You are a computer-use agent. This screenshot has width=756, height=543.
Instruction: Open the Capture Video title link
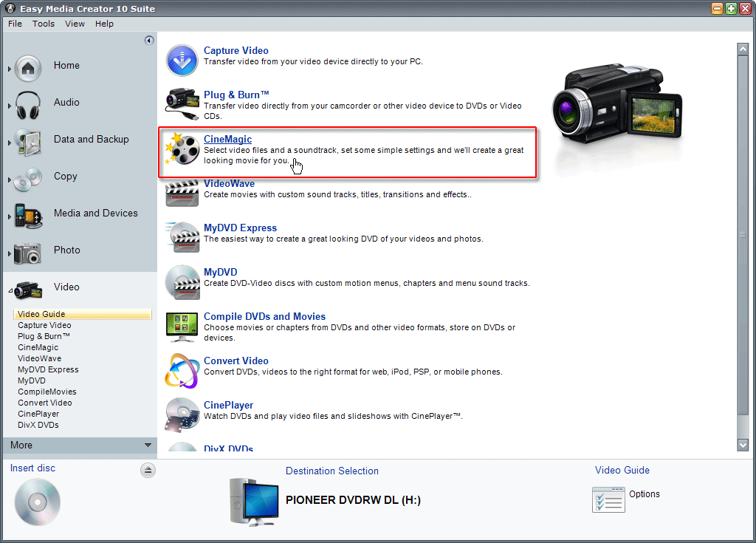[236, 51]
